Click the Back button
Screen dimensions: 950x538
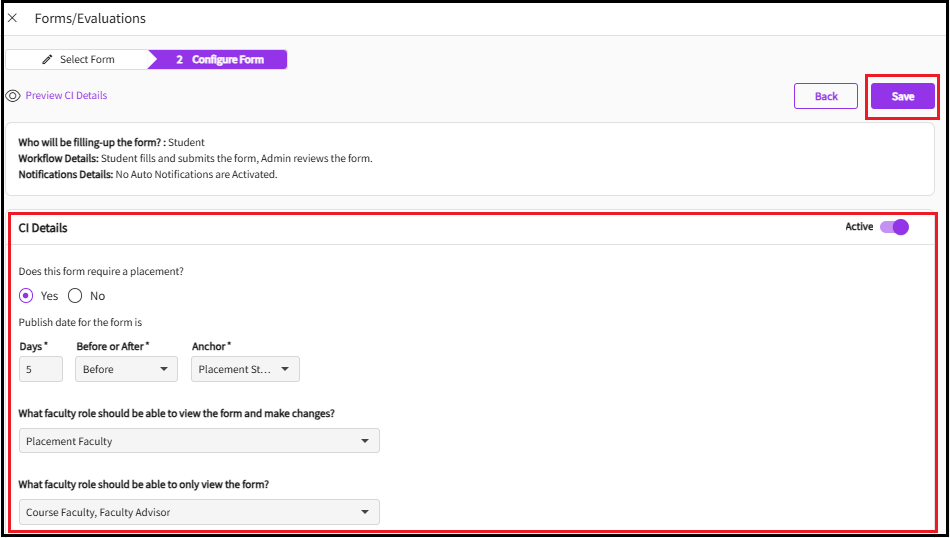point(825,96)
